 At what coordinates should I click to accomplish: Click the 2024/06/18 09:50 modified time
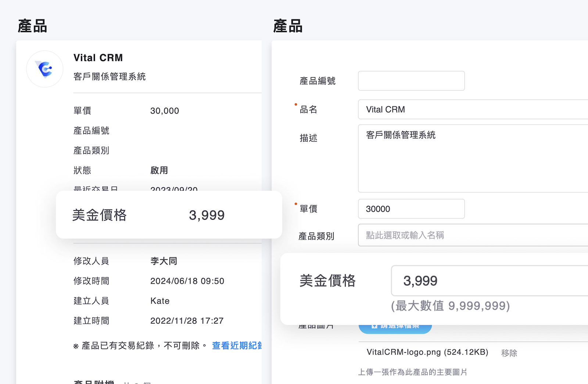click(187, 281)
